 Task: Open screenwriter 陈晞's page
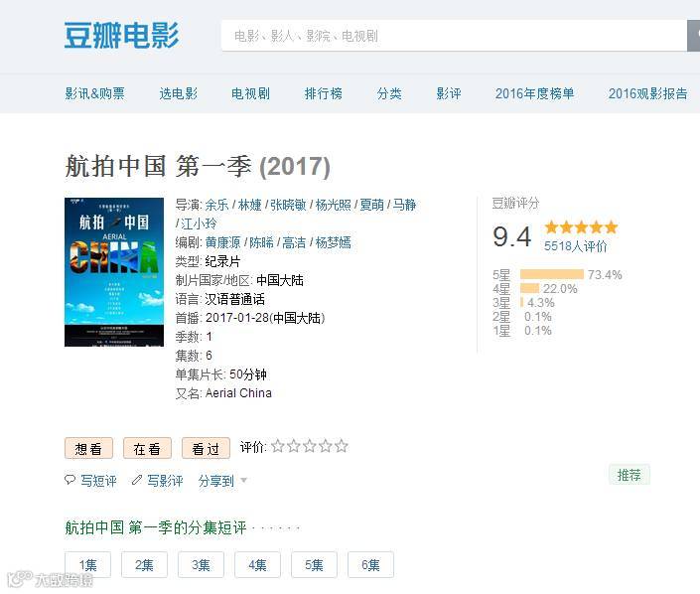coord(261,242)
